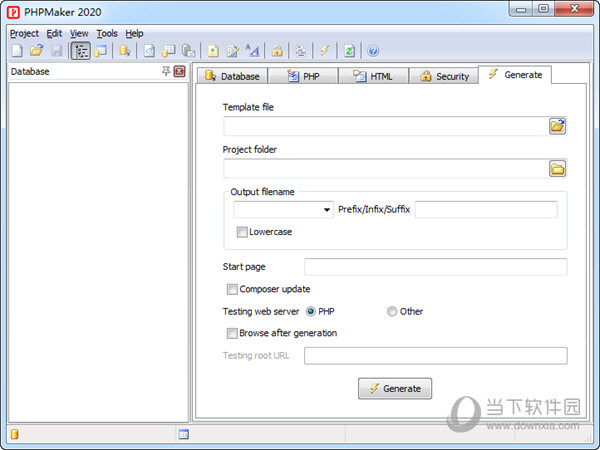The width and height of the screenshot is (600, 450).
Task: Open the Tools menu
Action: [x=107, y=34]
